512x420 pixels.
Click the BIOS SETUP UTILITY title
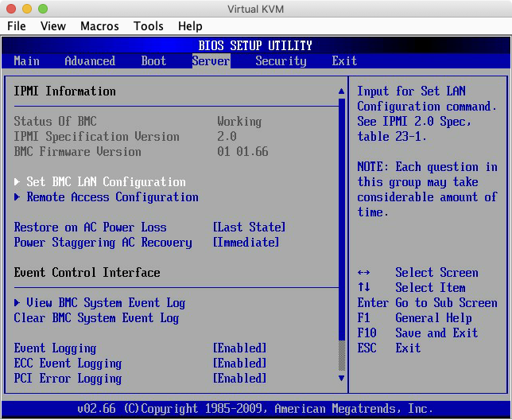coord(255,45)
